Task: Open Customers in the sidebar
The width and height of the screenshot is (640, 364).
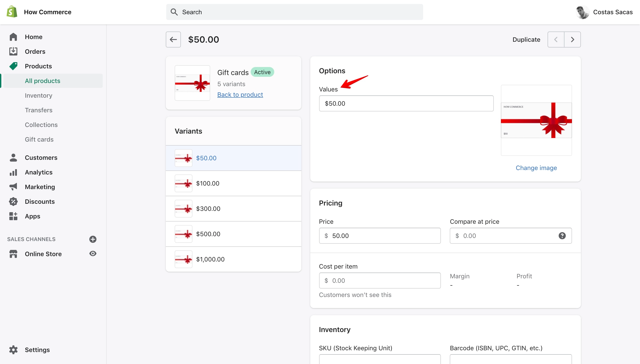Action: pyautogui.click(x=41, y=158)
